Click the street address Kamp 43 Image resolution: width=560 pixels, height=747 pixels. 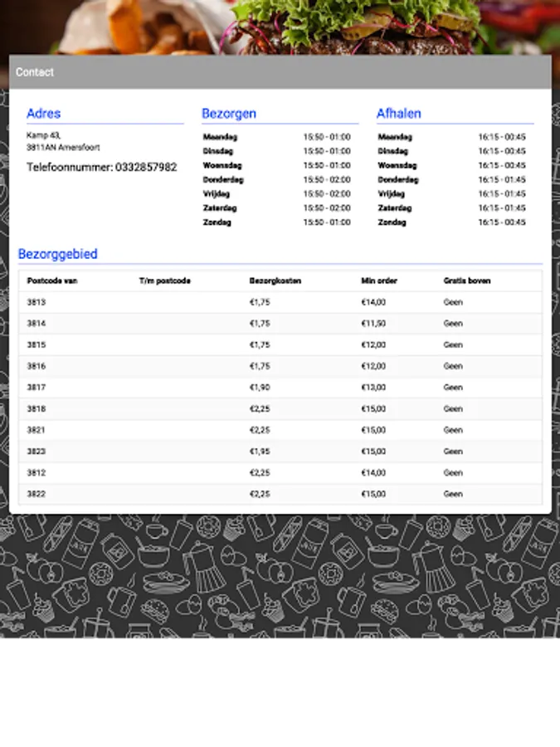point(43,135)
